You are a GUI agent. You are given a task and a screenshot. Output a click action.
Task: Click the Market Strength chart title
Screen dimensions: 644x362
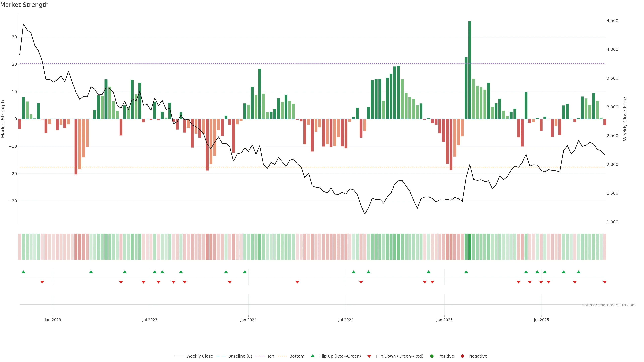coord(24,5)
